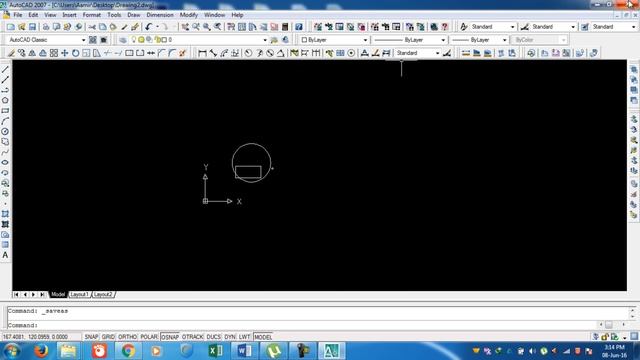Toggle DUCS in status bar
Image resolution: width=640 pixels, height=360 pixels.
click(213, 337)
